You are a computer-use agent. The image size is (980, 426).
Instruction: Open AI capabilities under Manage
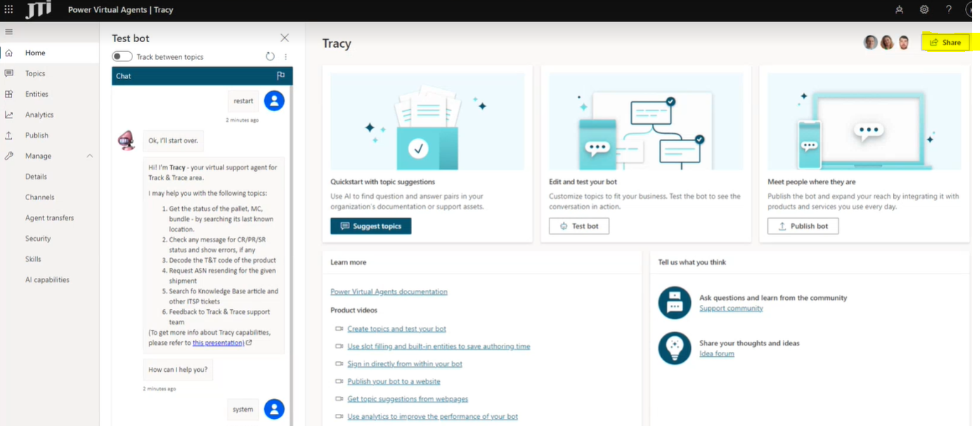click(x=48, y=280)
